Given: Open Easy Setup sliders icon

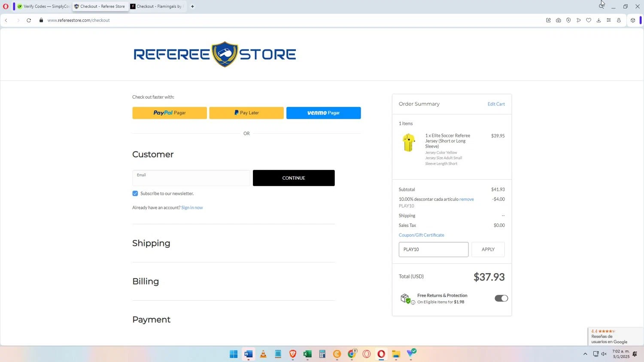Looking at the screenshot, I should coord(609,20).
